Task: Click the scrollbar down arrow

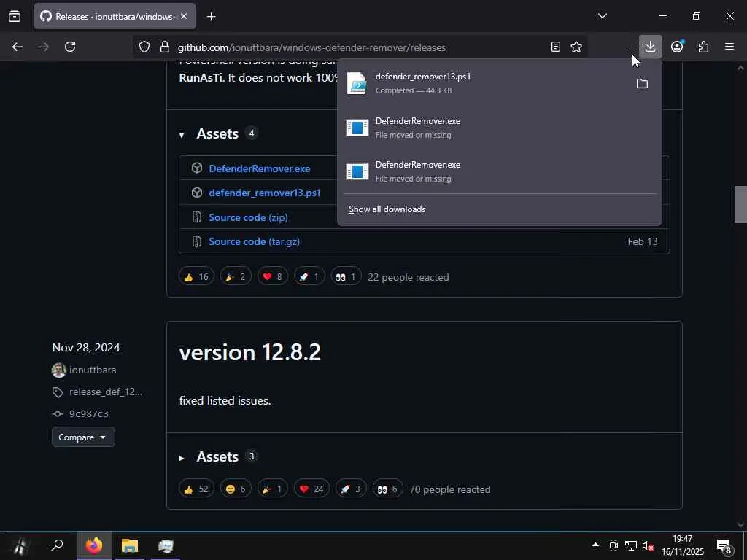Action: [x=740, y=525]
